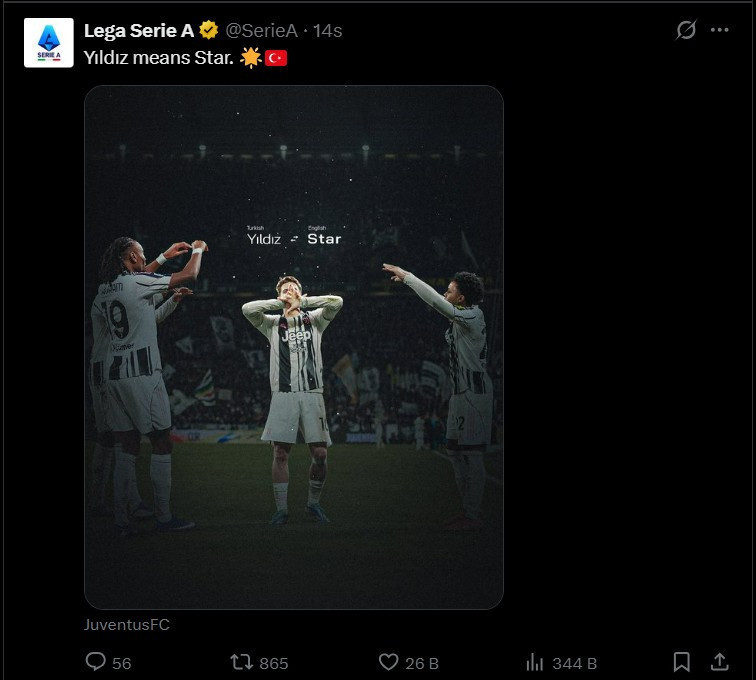Click the Turkish flag emoji

tap(276, 58)
